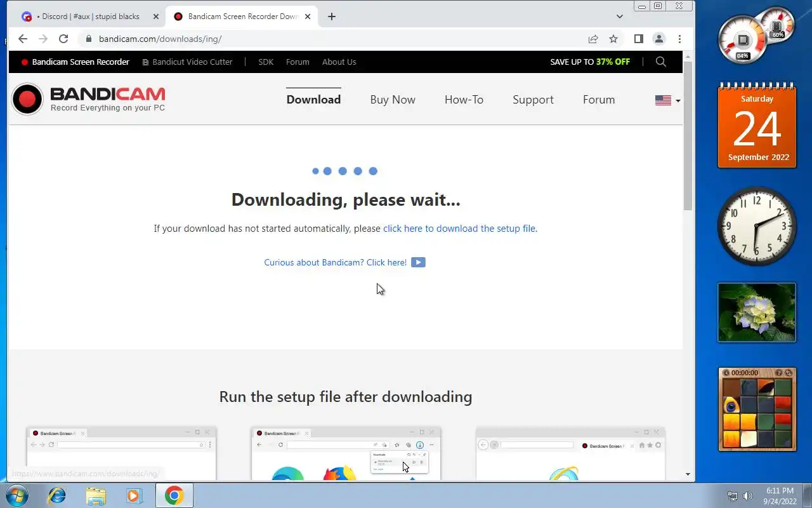Click the Chrome instructions thumbnail
Screen dimensions: 812x508
pos(122,453)
